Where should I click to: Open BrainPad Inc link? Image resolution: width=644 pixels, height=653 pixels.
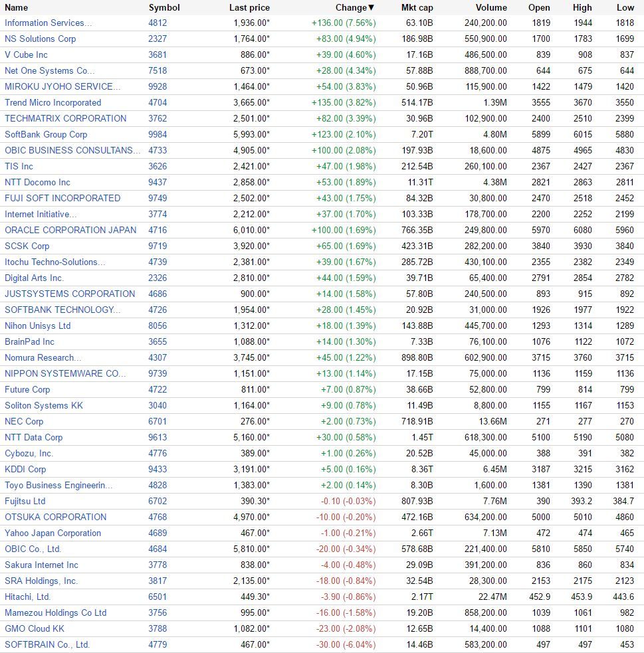[x=30, y=341]
